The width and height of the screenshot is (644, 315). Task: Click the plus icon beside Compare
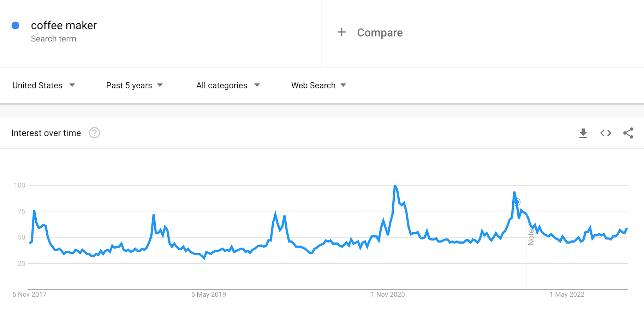[x=341, y=32]
